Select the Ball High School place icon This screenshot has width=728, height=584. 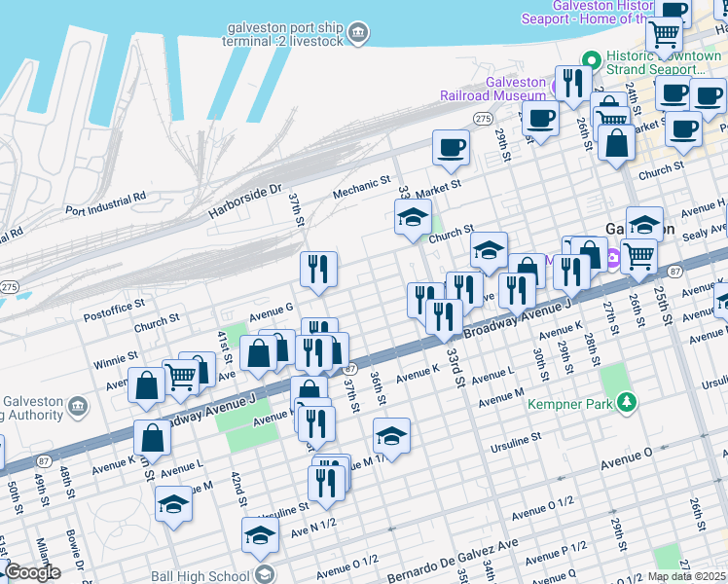[x=264, y=573]
